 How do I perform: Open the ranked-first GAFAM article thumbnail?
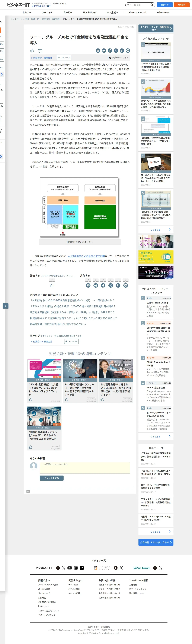coord(156,52)
